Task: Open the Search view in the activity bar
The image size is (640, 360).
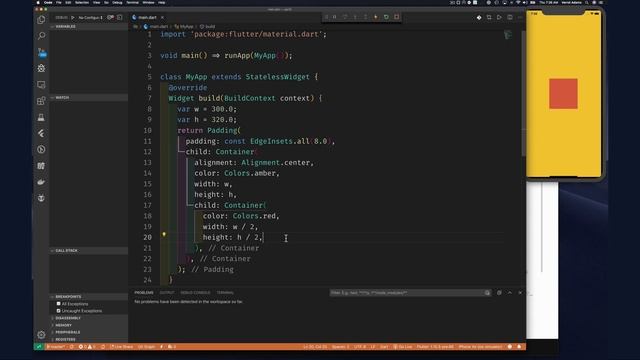Action: point(41,36)
